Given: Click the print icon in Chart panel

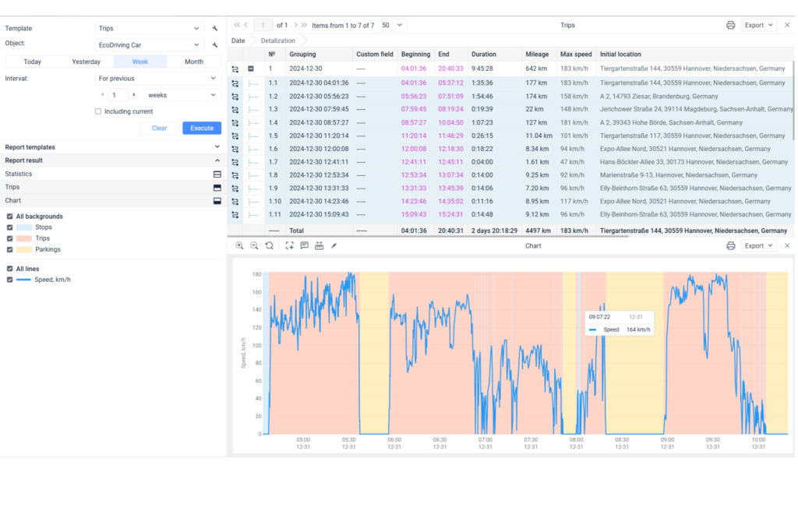Looking at the screenshot, I should click(x=730, y=245).
